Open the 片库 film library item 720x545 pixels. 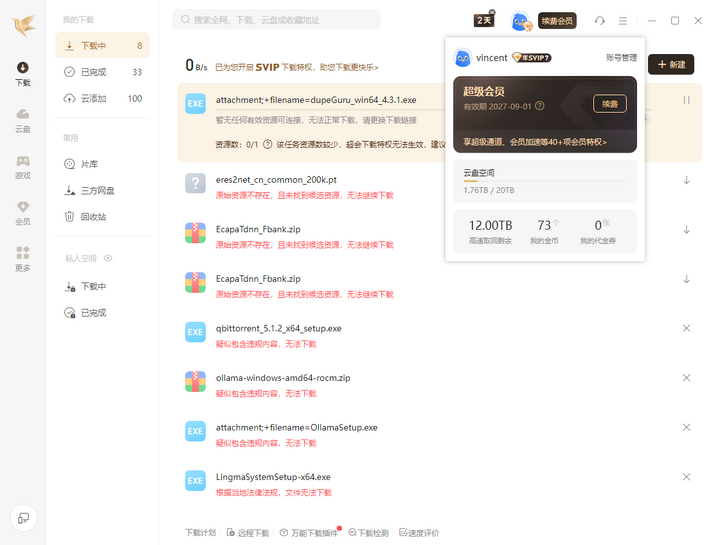pyautogui.click(x=102, y=164)
